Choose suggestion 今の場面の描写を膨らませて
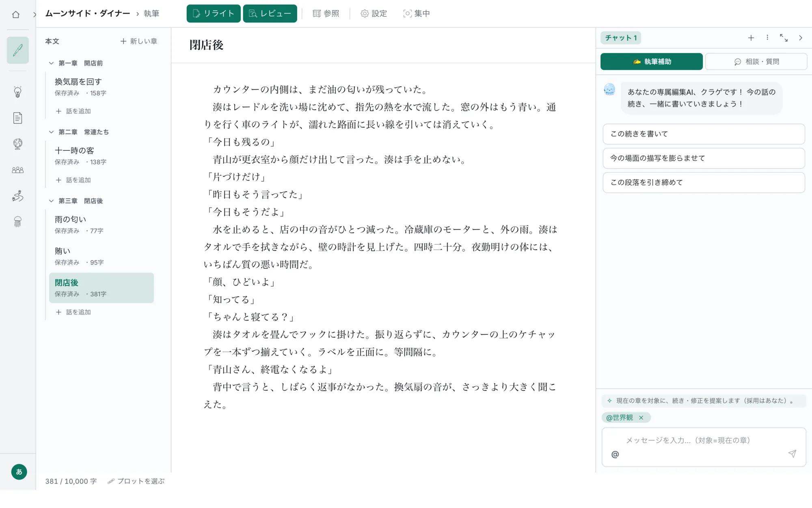812x508 pixels. tap(704, 158)
